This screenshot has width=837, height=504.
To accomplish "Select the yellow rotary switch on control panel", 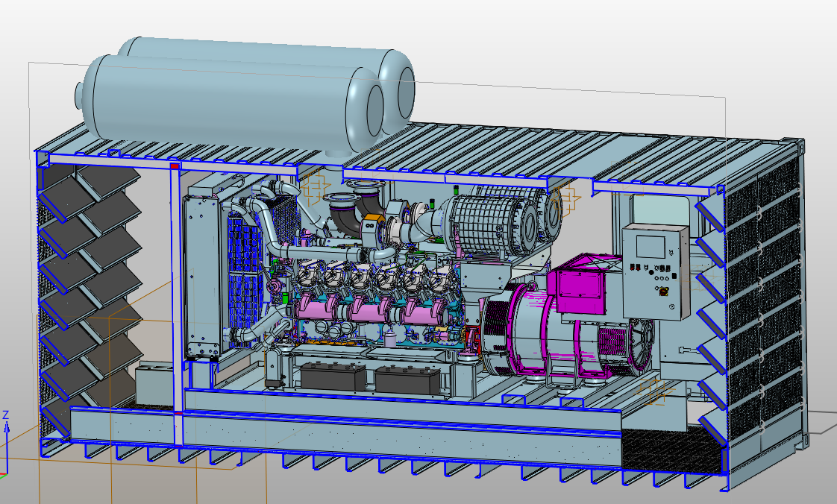I will click(x=661, y=291).
